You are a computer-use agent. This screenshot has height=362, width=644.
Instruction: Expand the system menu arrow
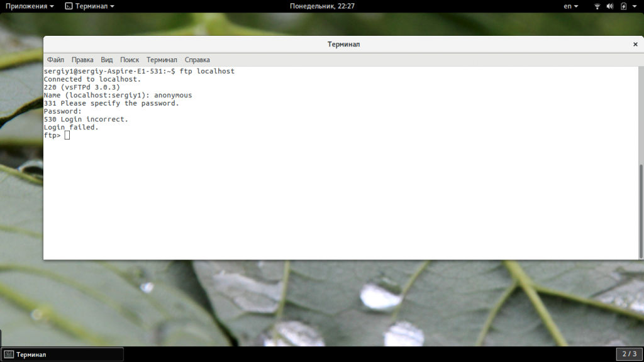pos(635,6)
